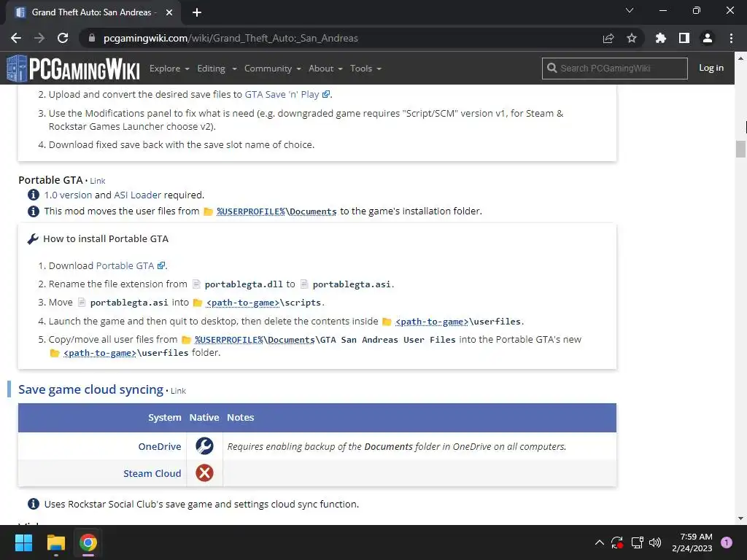Open the OneDrive link in the table
Screen dimensions: 747x560
pyautogui.click(x=160, y=446)
